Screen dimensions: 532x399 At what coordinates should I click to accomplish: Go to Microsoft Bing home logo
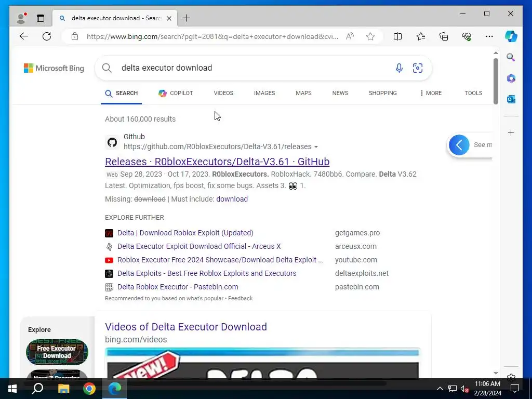click(54, 68)
